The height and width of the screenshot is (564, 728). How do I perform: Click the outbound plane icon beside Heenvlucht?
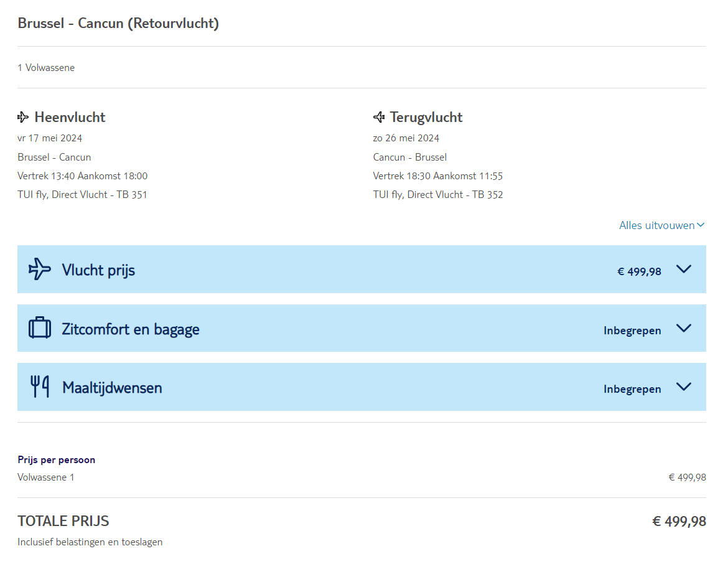[x=23, y=117]
